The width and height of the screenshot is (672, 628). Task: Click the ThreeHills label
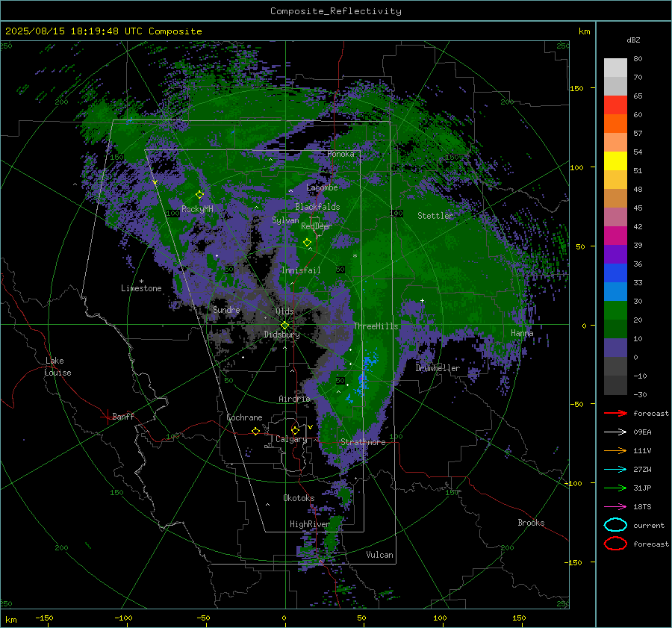click(376, 326)
